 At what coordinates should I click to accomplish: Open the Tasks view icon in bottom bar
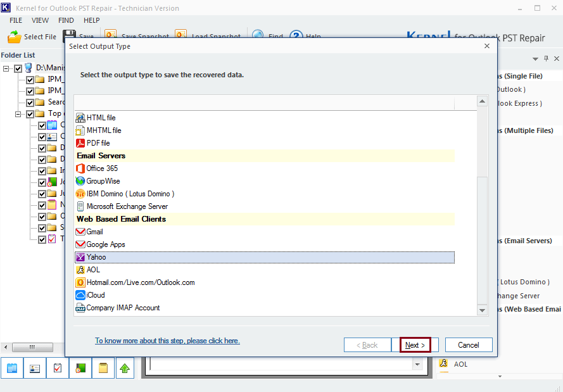(57, 368)
